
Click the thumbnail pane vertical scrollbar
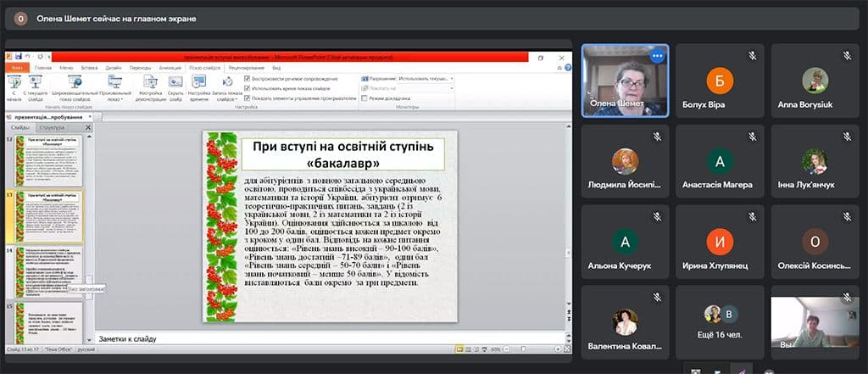89,238
